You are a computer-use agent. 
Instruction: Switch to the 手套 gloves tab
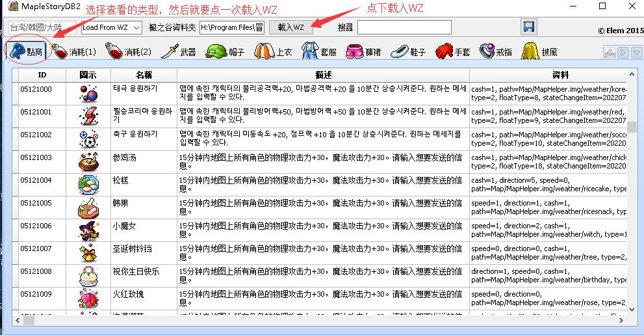pyautogui.click(x=452, y=52)
